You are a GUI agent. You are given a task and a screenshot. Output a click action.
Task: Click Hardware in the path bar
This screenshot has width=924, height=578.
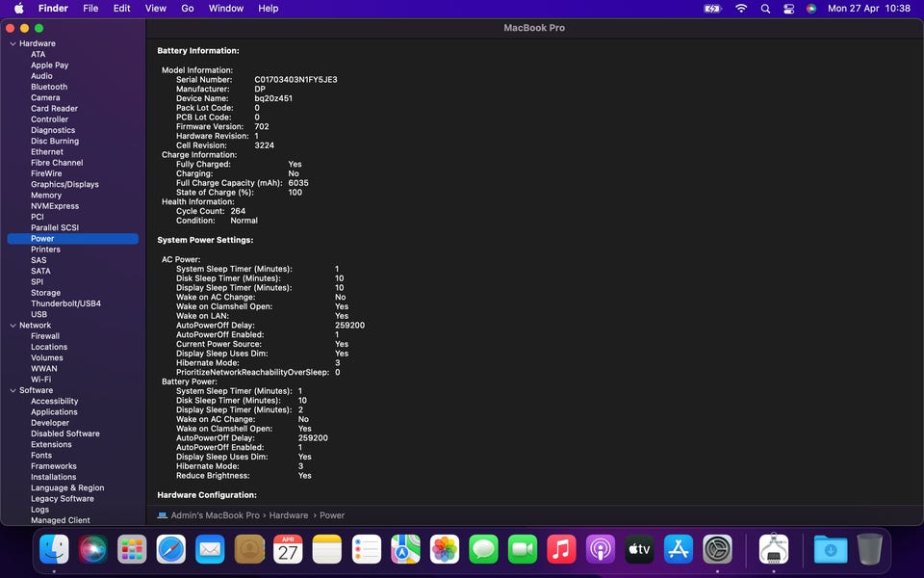coord(289,515)
